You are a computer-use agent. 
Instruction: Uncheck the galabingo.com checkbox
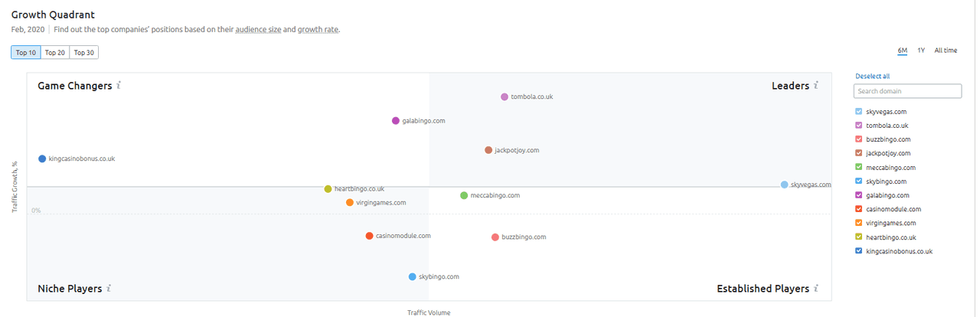pyautogui.click(x=858, y=195)
